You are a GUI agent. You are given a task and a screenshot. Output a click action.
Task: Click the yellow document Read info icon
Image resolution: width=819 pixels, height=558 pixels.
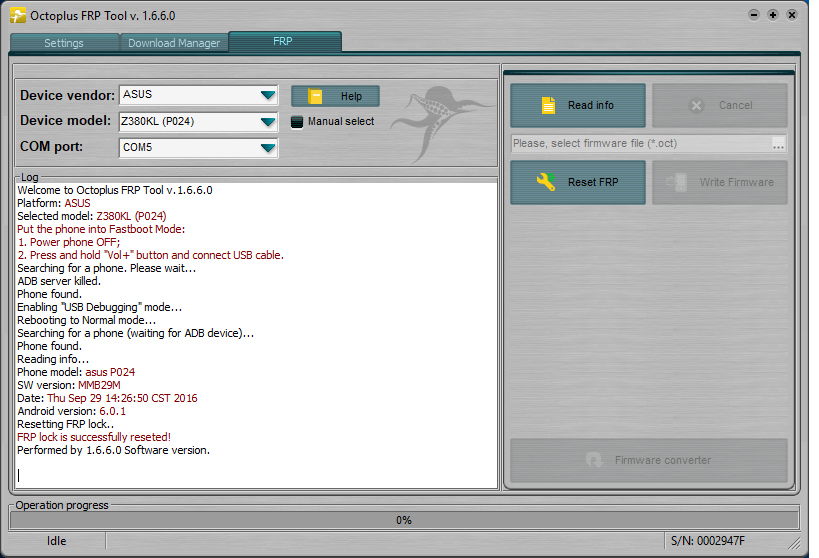(548, 105)
